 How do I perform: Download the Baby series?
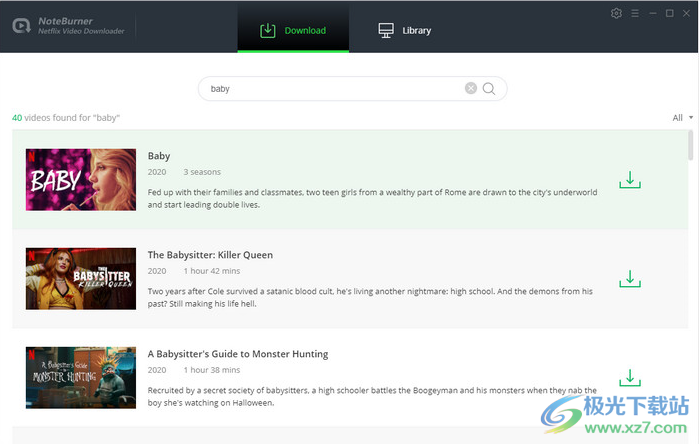pyautogui.click(x=630, y=179)
